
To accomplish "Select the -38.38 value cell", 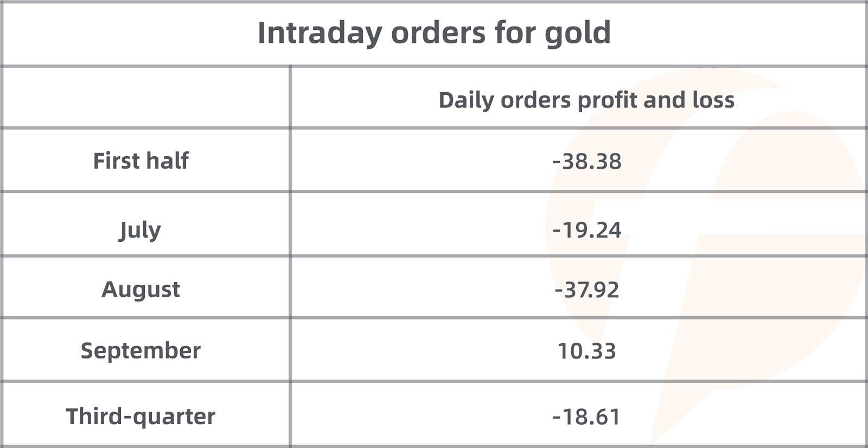I will [586, 162].
